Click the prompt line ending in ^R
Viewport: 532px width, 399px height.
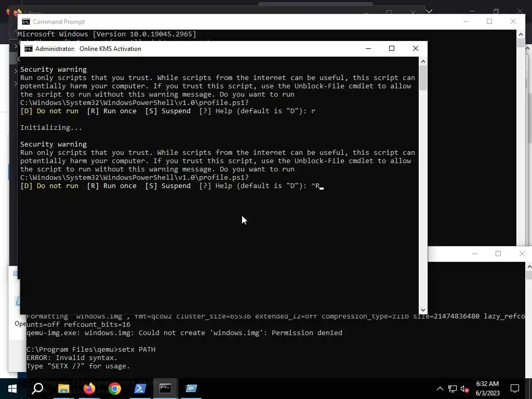[171, 186]
